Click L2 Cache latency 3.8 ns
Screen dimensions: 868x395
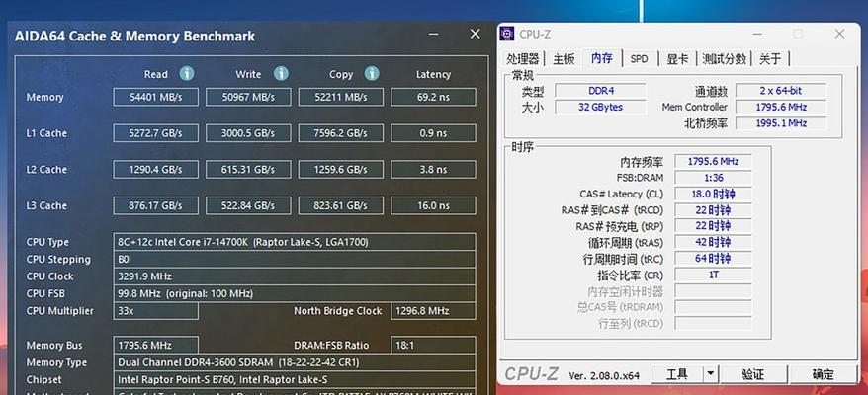433,169
